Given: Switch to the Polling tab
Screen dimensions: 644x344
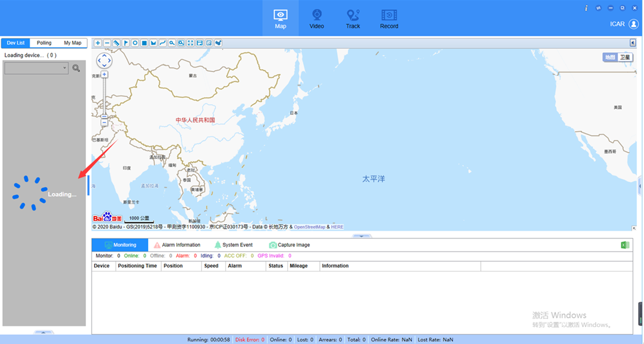Looking at the screenshot, I should 44,43.
